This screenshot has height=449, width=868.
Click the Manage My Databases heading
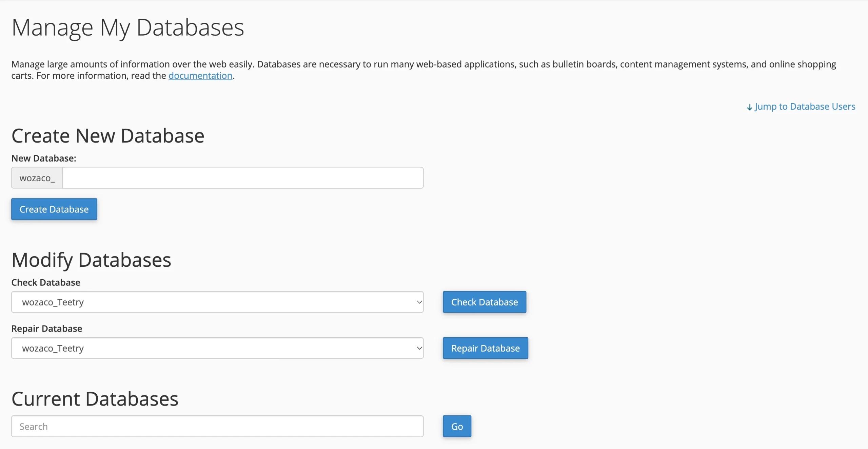click(128, 28)
